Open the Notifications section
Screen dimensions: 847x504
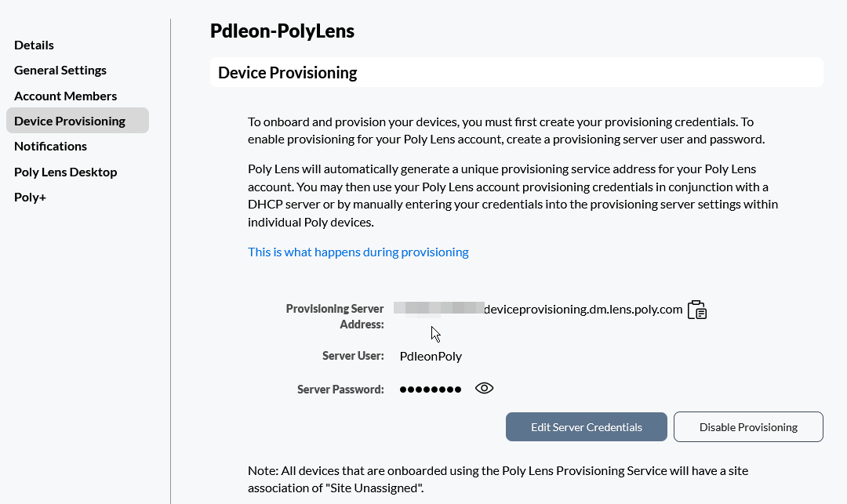[x=50, y=146]
